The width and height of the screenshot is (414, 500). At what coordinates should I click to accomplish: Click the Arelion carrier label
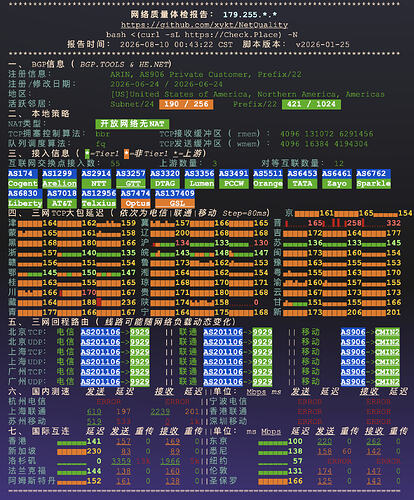coord(60,183)
